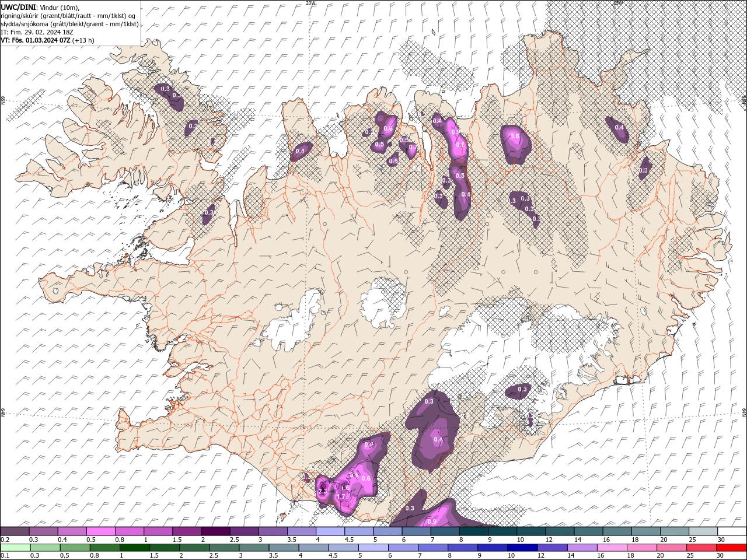The height and width of the screenshot is (560, 747).
Task: Click dark teal upper swatch between 8 and 9
Action: click(x=473, y=531)
